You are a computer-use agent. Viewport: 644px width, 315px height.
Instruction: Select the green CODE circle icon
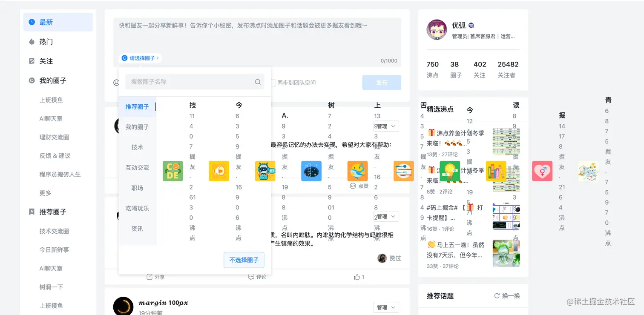[173, 171]
